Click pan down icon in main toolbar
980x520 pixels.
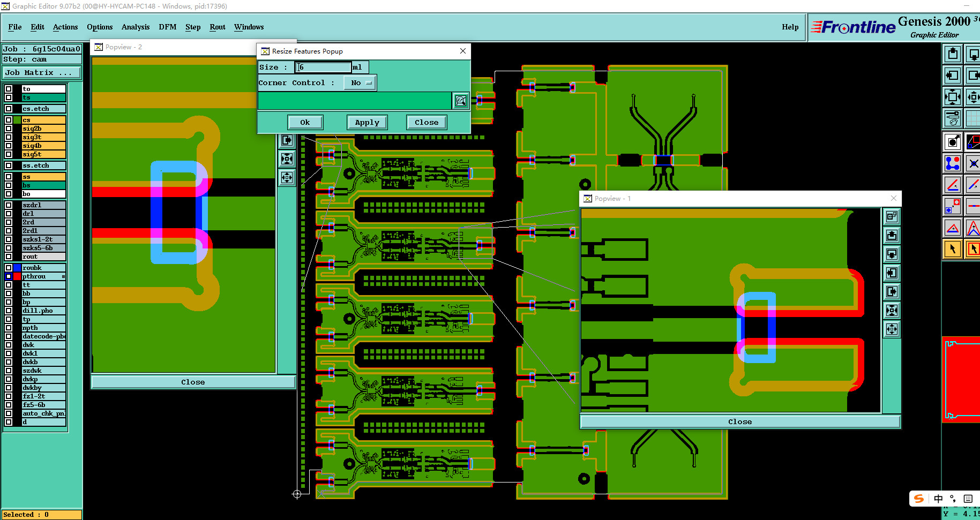(x=973, y=54)
